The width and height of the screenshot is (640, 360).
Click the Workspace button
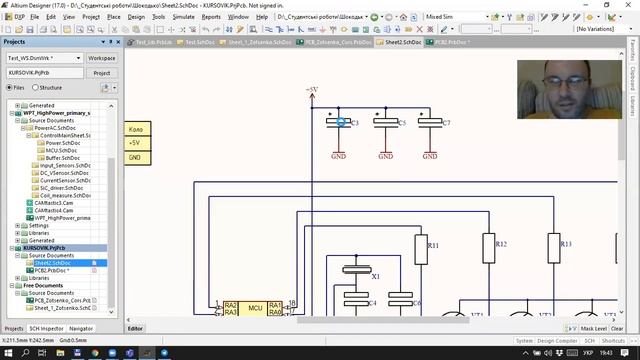[x=102, y=58]
